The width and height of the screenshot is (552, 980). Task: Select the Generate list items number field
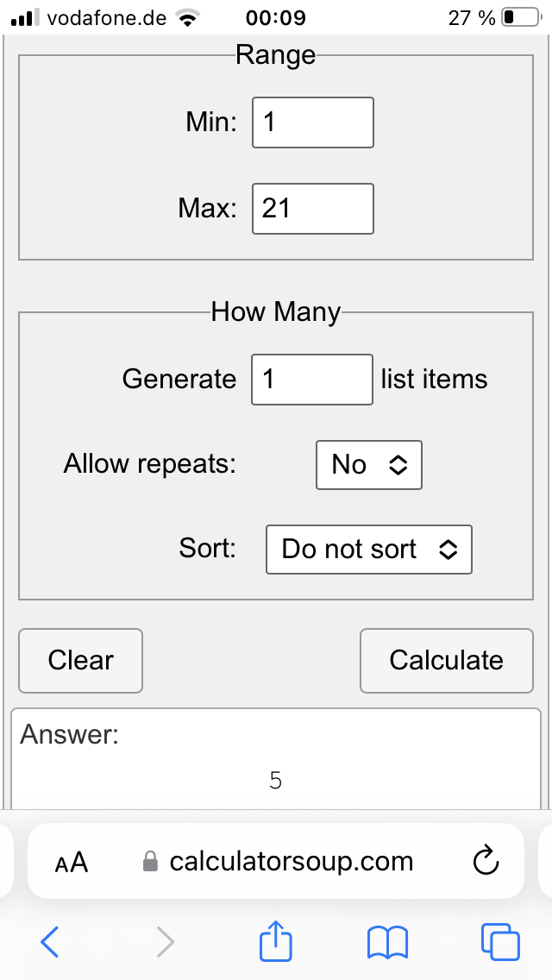click(x=312, y=380)
